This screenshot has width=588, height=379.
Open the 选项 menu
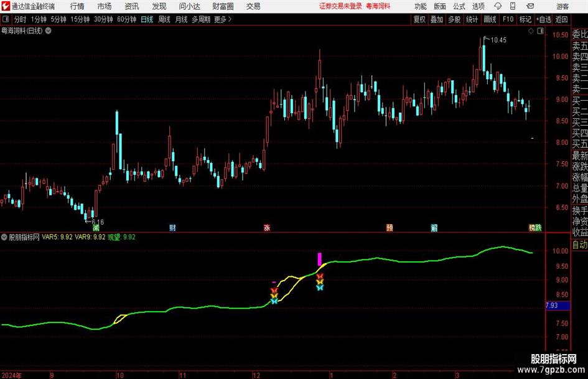click(478, 6)
